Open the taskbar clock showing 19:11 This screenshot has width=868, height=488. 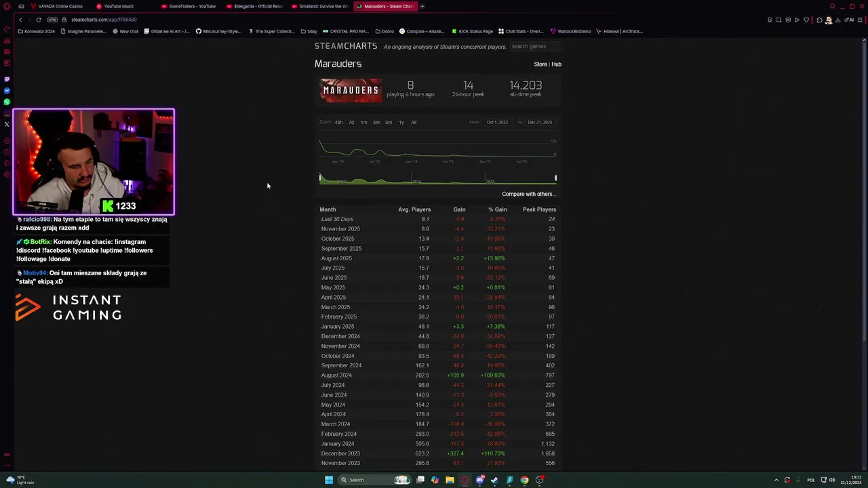[850, 480]
